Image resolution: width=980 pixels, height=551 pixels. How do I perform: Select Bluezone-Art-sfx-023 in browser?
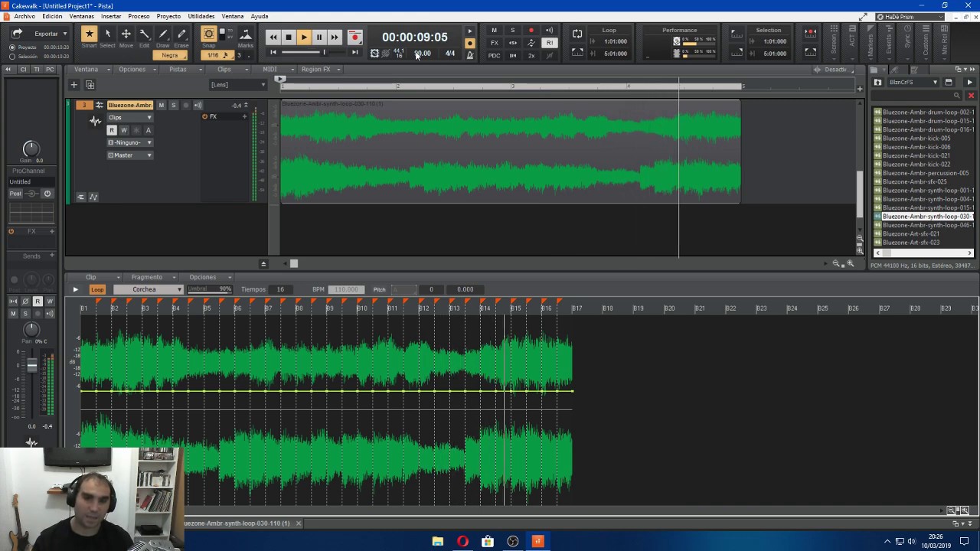pos(911,243)
